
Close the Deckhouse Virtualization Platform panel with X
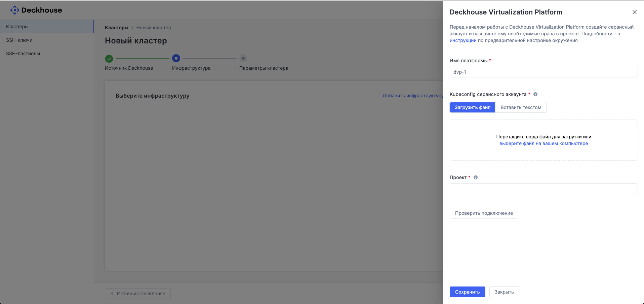(x=635, y=12)
